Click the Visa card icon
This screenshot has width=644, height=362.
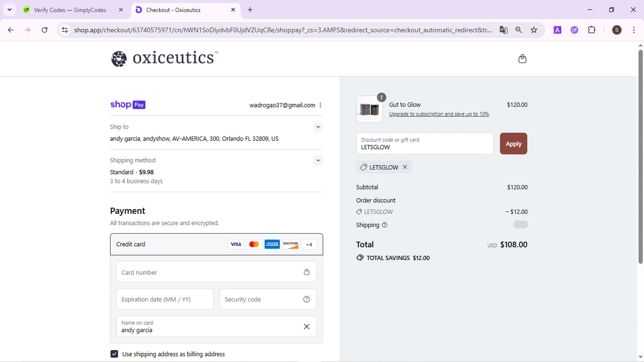click(236, 244)
